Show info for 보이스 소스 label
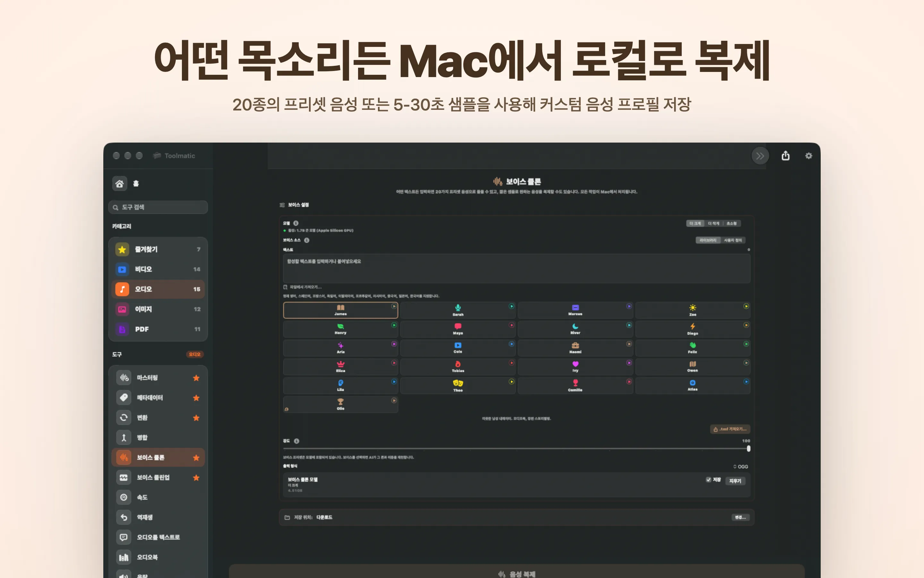The width and height of the screenshot is (924, 578). click(x=307, y=240)
